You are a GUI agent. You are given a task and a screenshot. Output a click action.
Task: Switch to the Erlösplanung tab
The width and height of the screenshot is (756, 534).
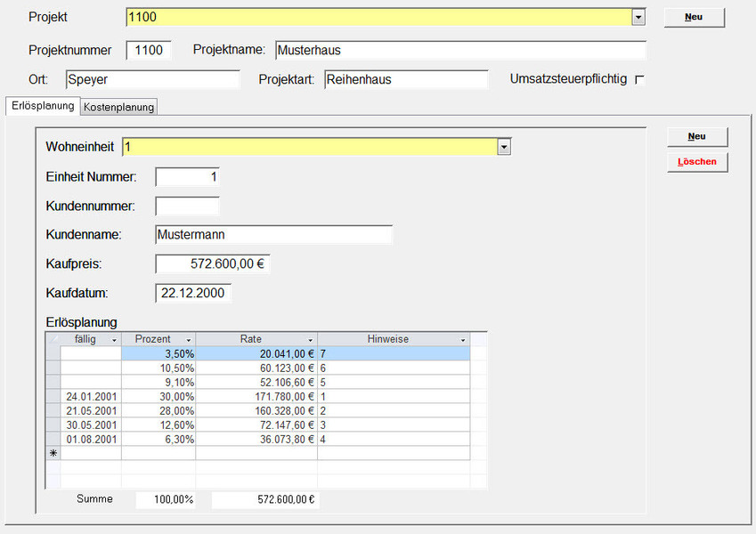[43, 106]
